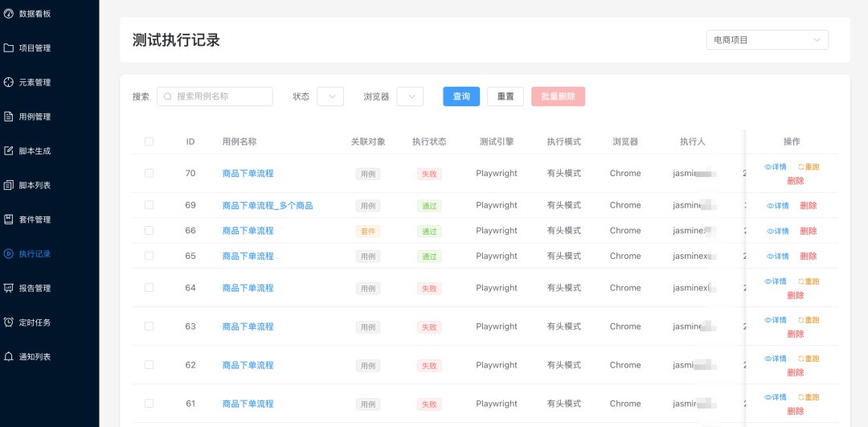The image size is (868, 427).
Task: View 详情 for record 62
Action: point(776,359)
